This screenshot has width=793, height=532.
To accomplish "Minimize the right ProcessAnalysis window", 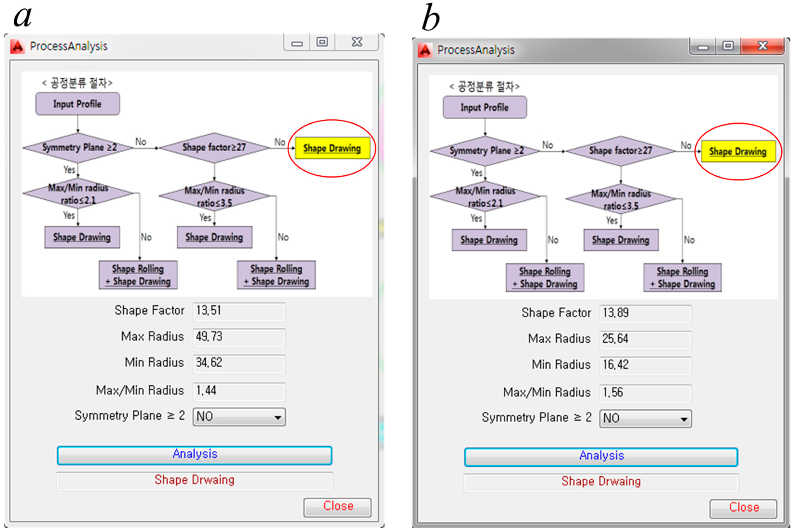I will coord(703,47).
